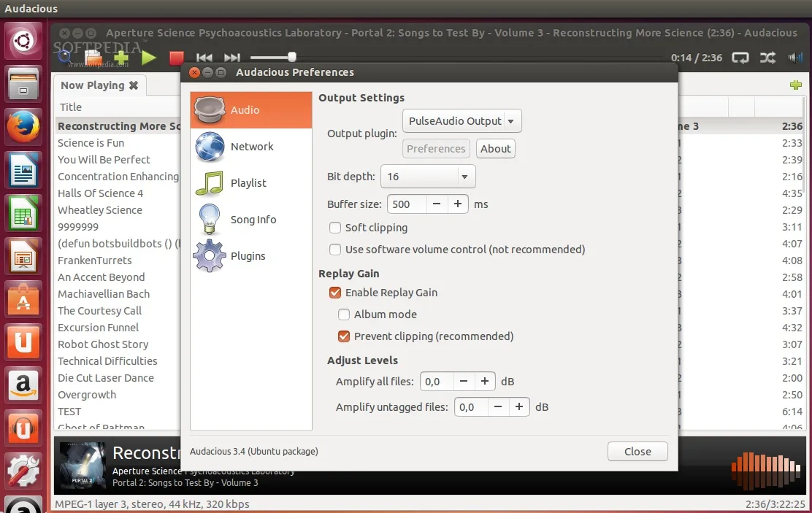Disable the Enable Replay Gain checkbox
The image size is (812, 513).
(335, 293)
